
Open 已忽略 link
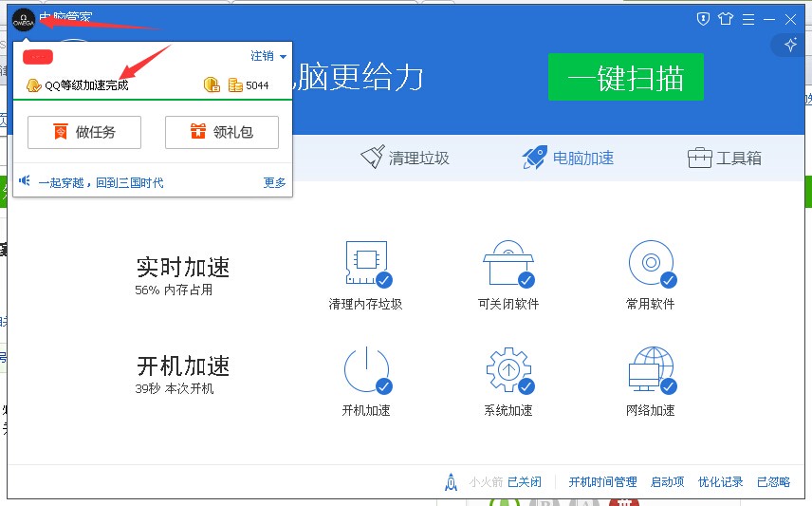coord(773,482)
